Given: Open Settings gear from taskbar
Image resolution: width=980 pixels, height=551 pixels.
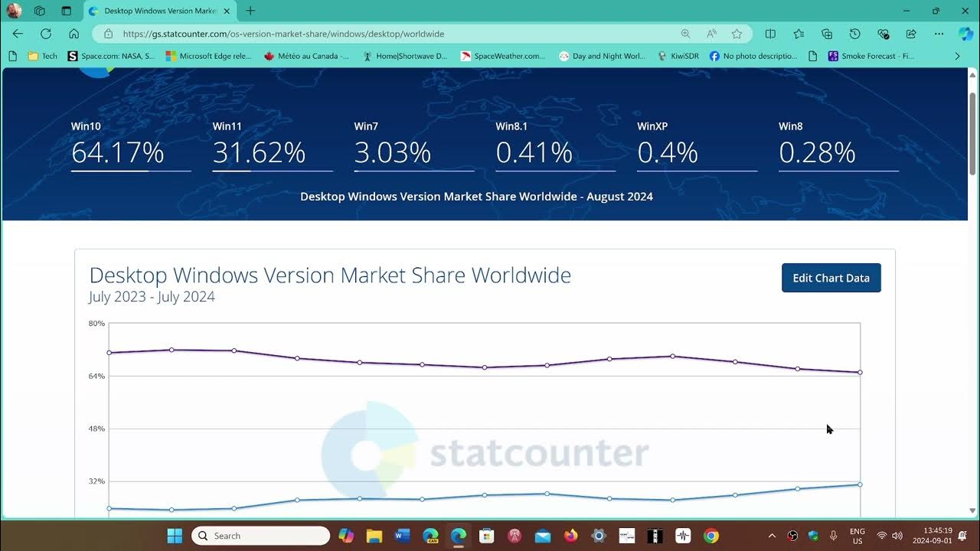Looking at the screenshot, I should pos(599,536).
